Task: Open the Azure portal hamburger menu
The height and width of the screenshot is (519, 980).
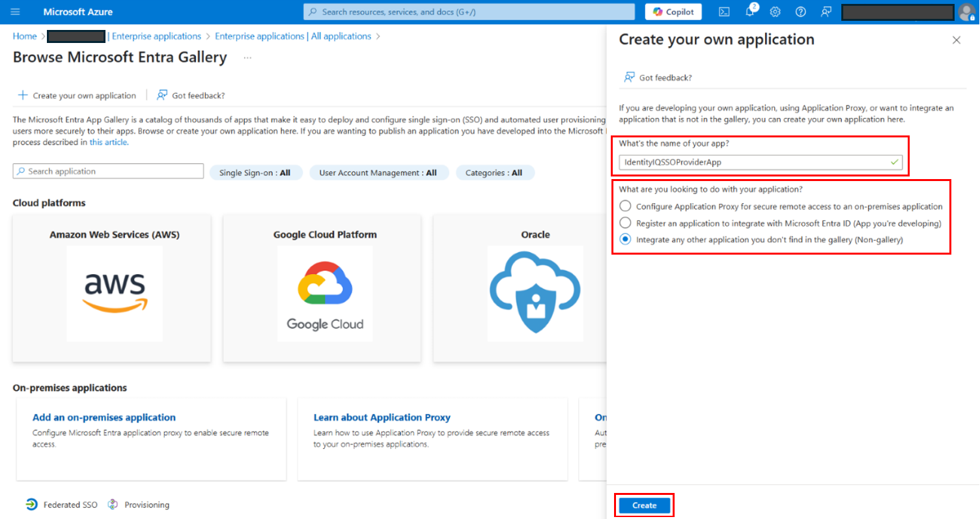Action: [x=16, y=12]
